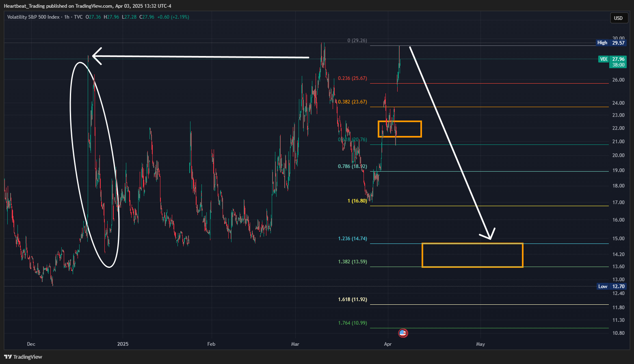Click the 18.00 price axis label

tap(619, 186)
